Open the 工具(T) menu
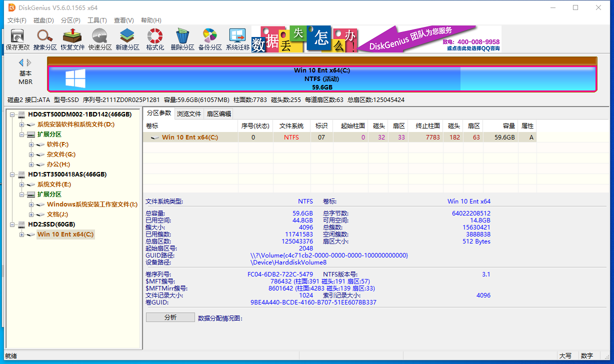Screen dimensions: 614x364 pos(97,20)
